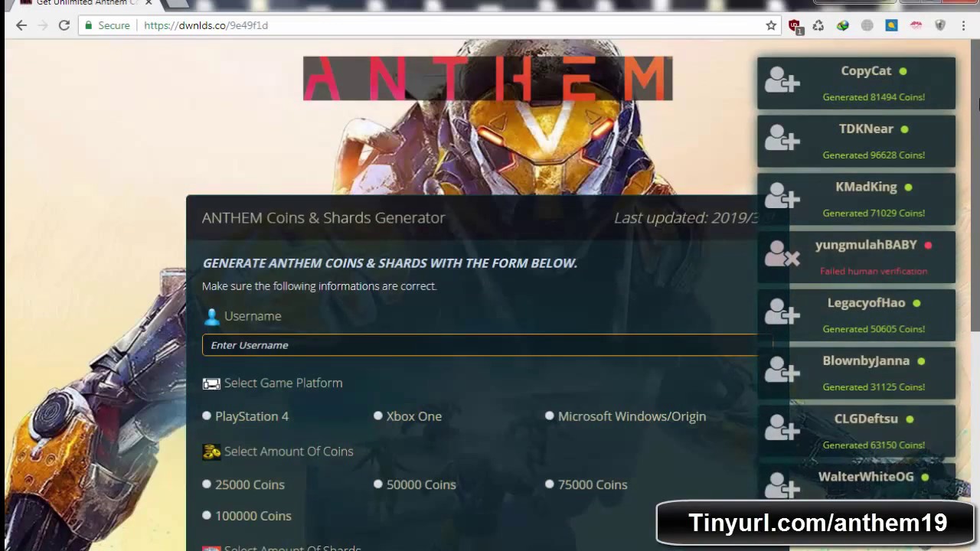The image size is (980, 551).
Task: Reload the page with the refresh icon
Action: pyautogui.click(x=64, y=25)
